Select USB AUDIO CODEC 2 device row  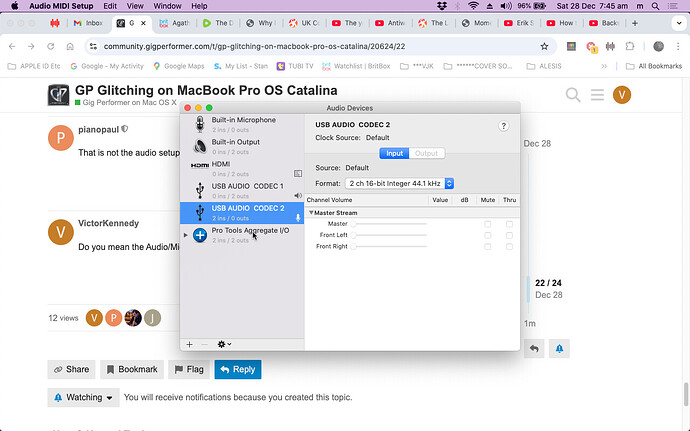coord(242,213)
